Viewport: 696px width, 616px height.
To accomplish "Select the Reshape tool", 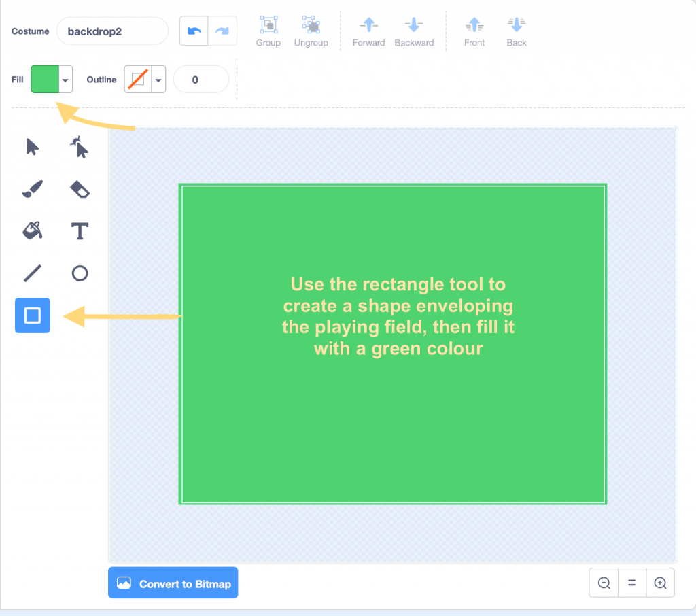I will [80, 147].
